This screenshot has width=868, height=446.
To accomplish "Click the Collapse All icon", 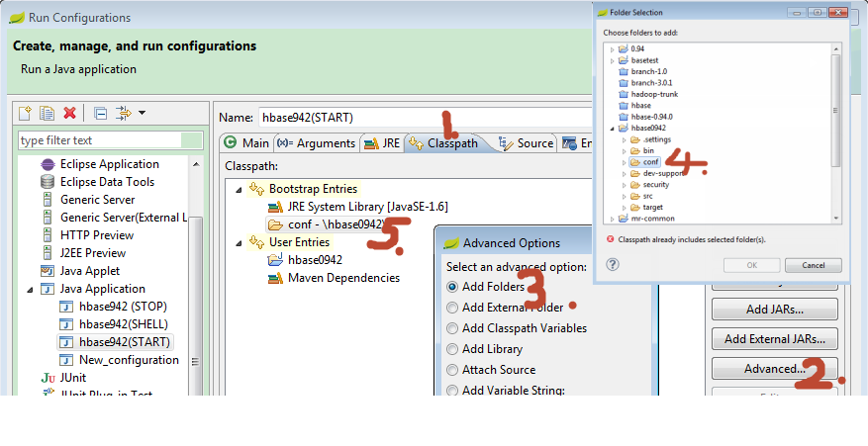I will pyautogui.click(x=101, y=113).
